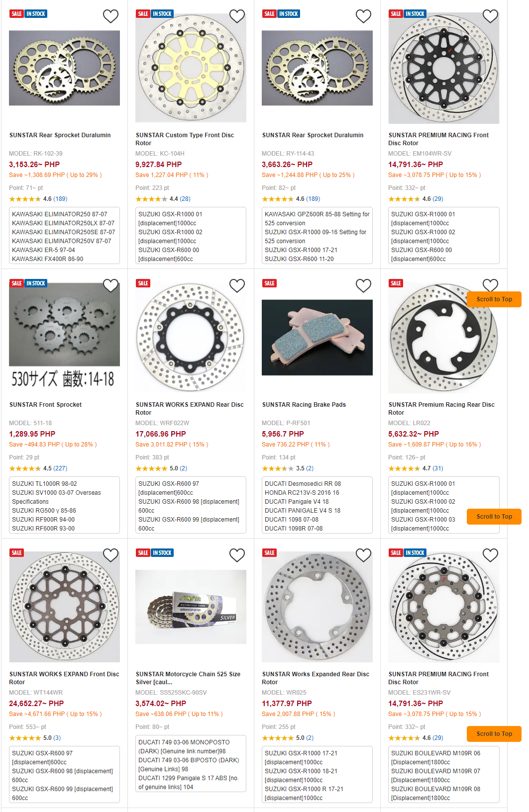View the 227 reviews for Front Sprocket
The width and height of the screenshot is (529, 812).
point(60,468)
